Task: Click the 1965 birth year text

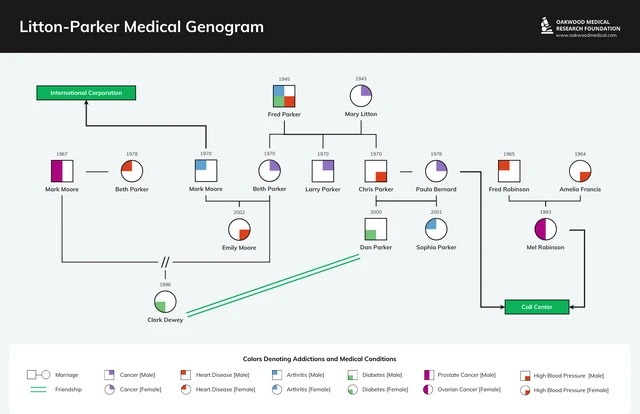Action: (509, 154)
